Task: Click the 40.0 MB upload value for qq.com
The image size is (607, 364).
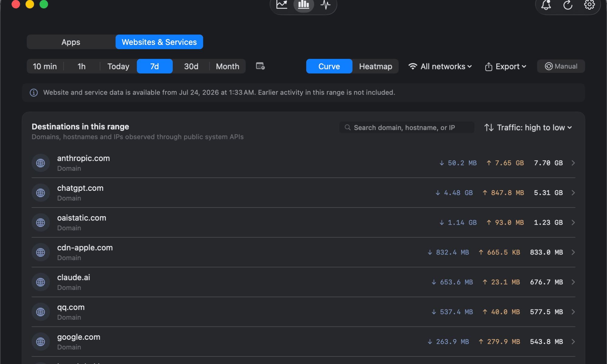Action: tap(501, 312)
